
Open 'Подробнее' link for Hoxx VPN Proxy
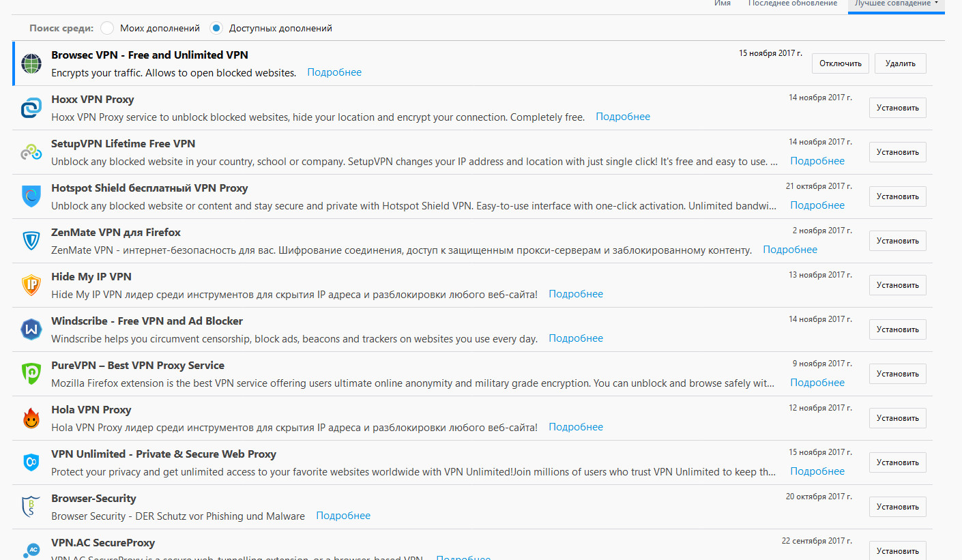[x=623, y=117]
